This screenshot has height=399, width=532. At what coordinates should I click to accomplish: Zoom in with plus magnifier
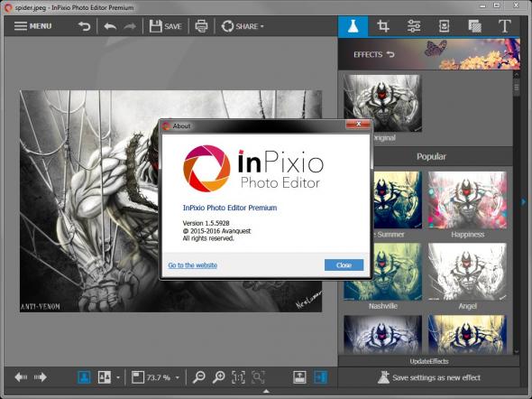coord(218,377)
